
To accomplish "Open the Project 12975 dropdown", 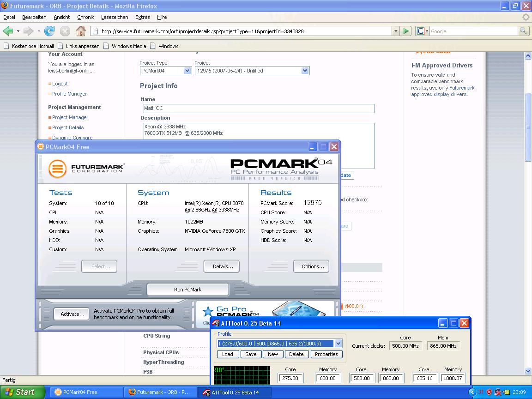I will coord(252,71).
